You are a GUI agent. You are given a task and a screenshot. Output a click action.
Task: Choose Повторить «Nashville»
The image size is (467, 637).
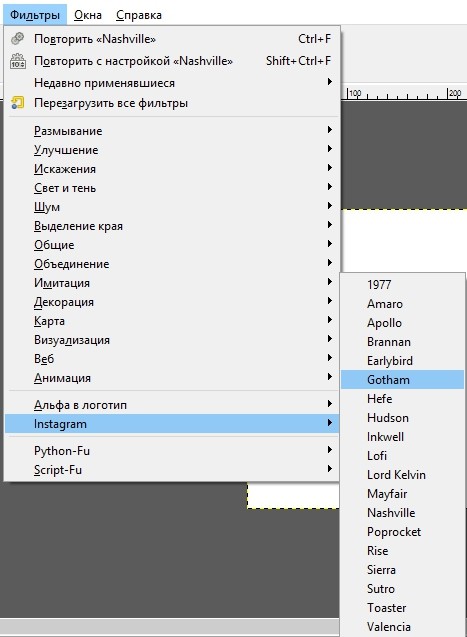pyautogui.click(x=172, y=39)
